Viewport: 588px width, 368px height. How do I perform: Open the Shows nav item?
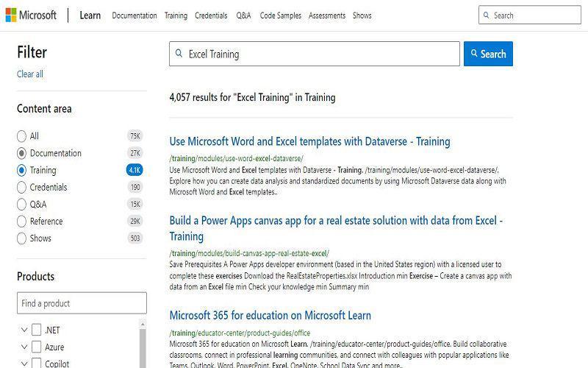tap(362, 15)
